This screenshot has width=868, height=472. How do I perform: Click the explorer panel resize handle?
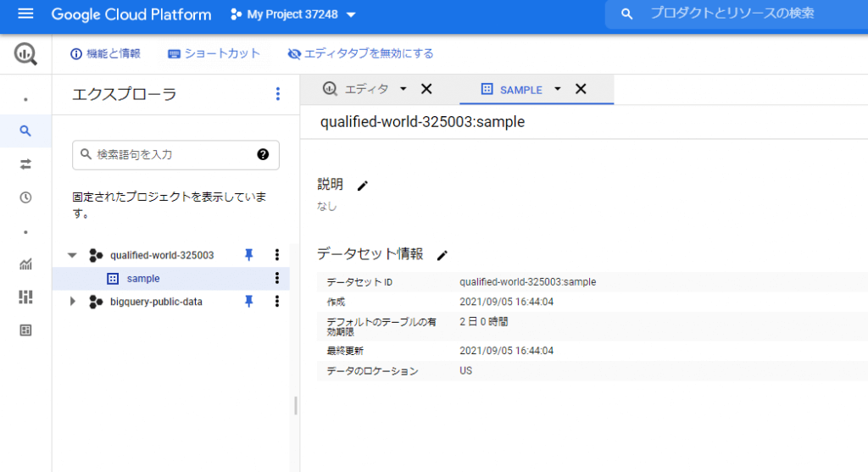[x=296, y=406]
